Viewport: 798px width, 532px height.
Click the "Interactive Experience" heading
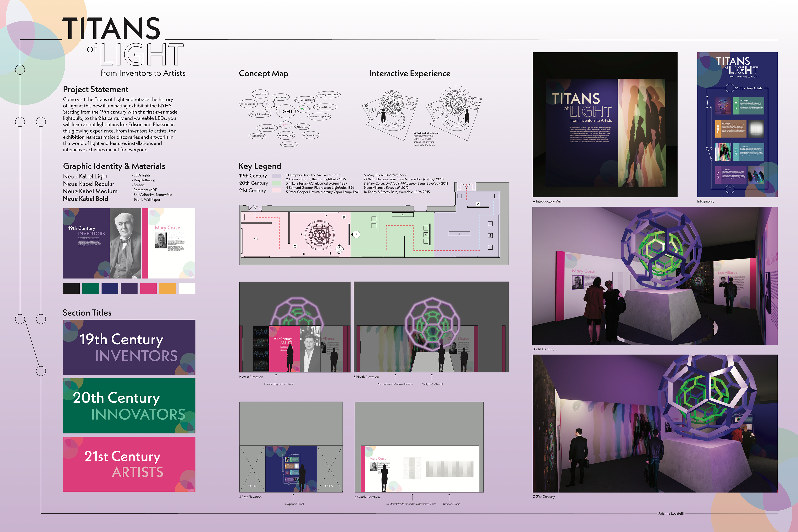[x=410, y=74]
